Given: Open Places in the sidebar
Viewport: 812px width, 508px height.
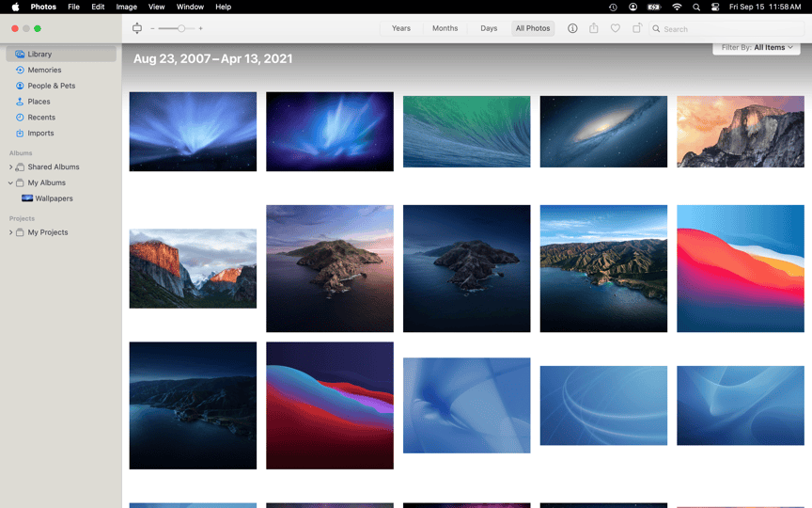Looking at the screenshot, I should [61, 102].
